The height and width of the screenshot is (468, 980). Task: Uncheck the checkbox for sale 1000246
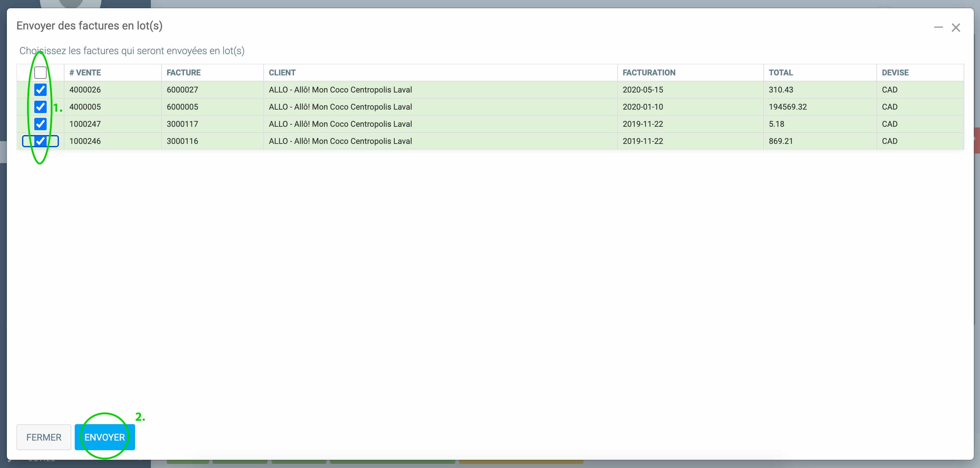pos(40,141)
